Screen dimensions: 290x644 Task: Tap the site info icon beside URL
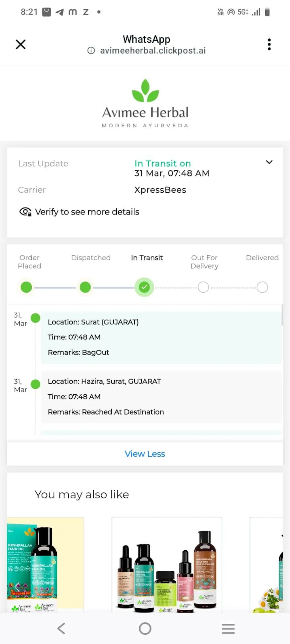tap(91, 51)
